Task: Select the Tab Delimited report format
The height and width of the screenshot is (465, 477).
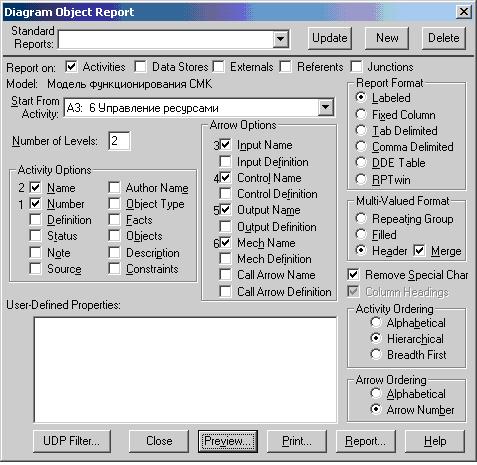Action: click(x=361, y=130)
